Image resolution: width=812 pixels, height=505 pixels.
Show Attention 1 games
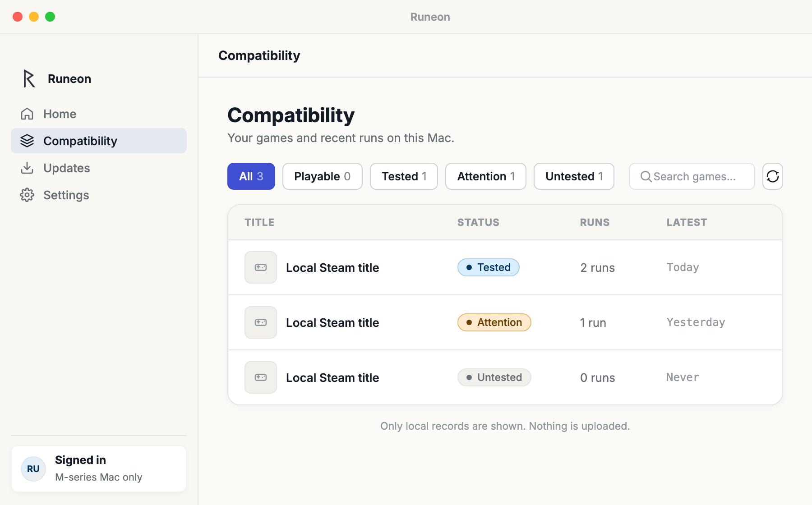[x=486, y=176]
